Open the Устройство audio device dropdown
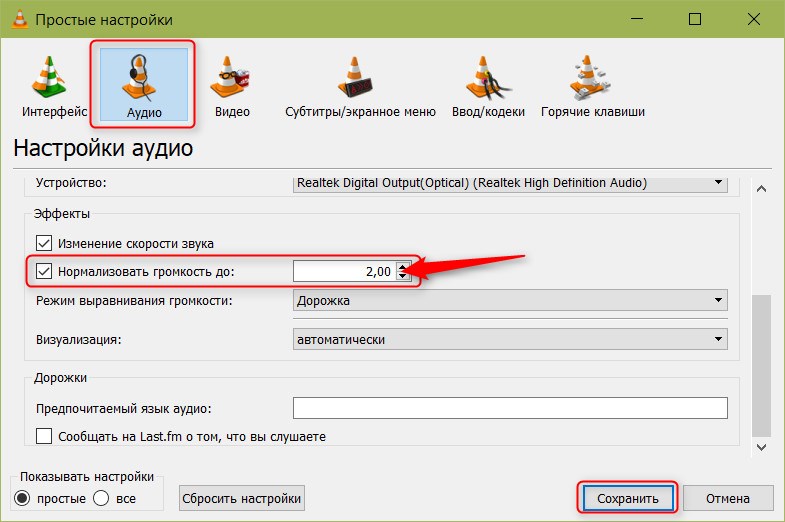The image size is (785, 522). pyautogui.click(x=510, y=183)
